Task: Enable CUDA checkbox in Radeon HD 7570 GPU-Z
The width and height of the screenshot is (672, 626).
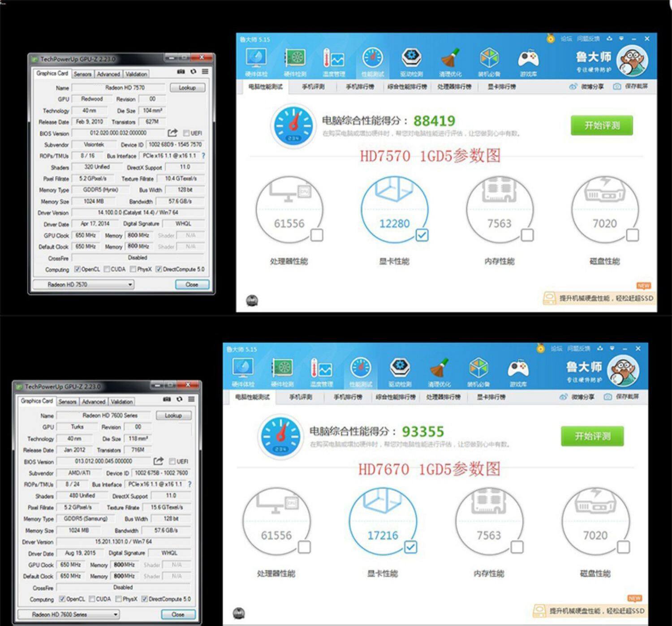Action: (107, 269)
